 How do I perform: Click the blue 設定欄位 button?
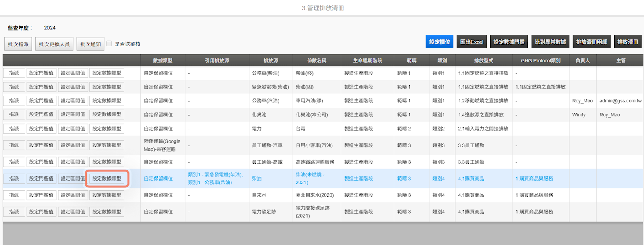pos(440,42)
